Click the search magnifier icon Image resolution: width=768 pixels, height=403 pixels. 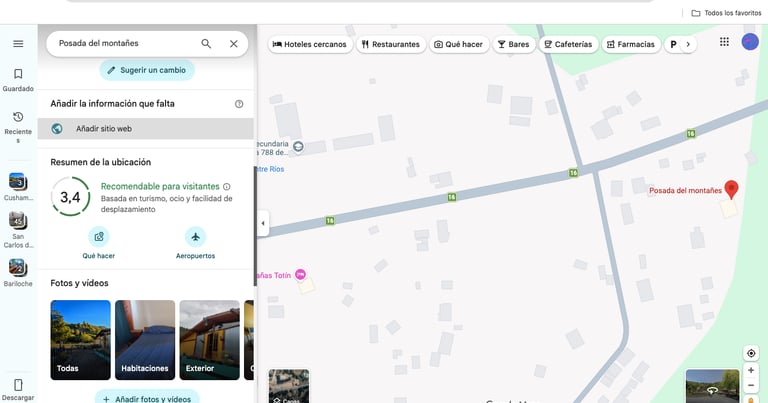[206, 44]
